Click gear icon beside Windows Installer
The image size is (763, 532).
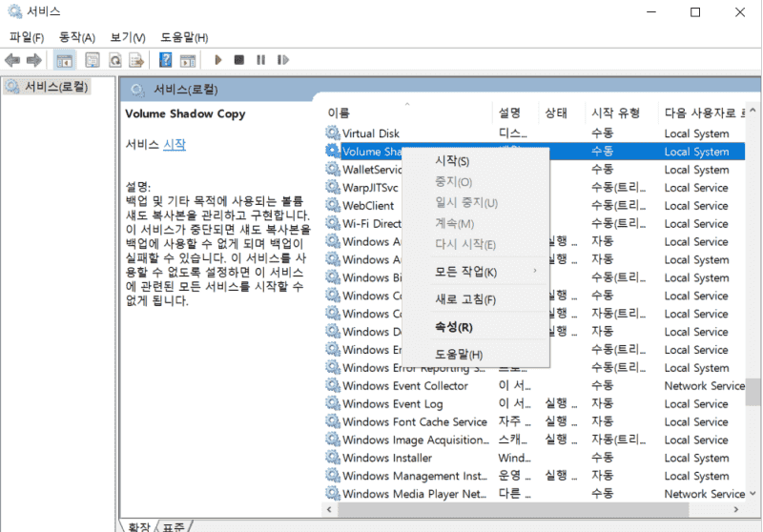pyautogui.click(x=333, y=457)
